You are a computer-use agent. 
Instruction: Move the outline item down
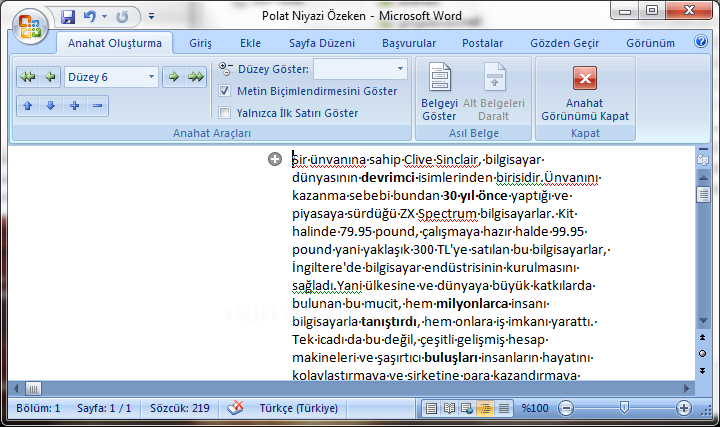(51, 106)
